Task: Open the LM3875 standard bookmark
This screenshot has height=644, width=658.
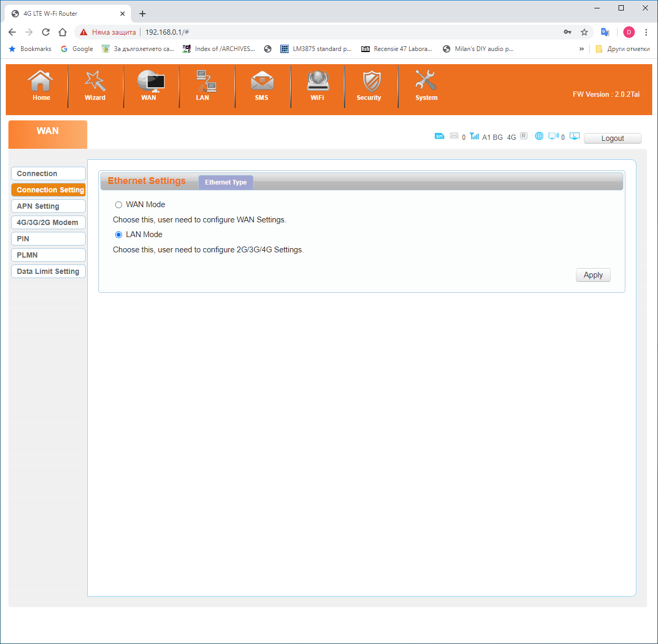Action: [316, 49]
